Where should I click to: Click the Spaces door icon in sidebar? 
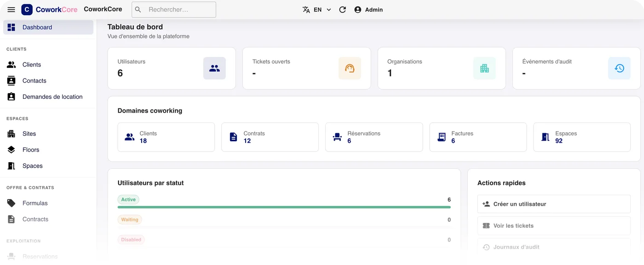coord(11,166)
